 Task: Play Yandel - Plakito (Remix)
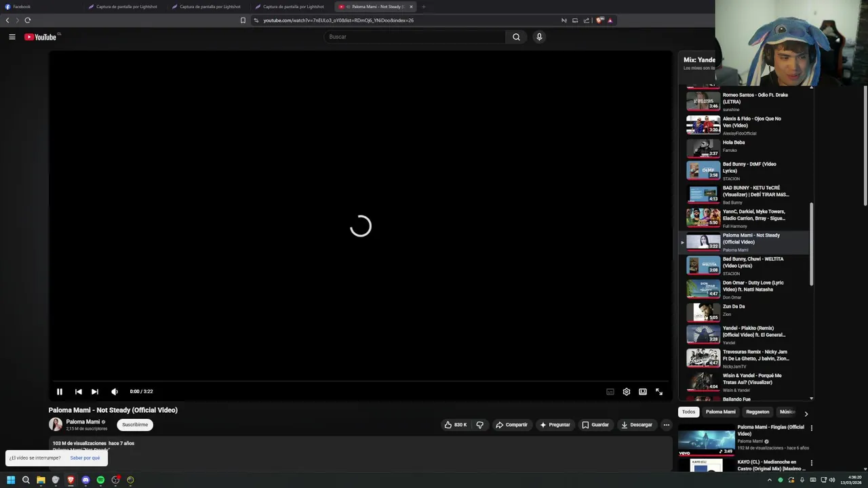pyautogui.click(x=745, y=335)
